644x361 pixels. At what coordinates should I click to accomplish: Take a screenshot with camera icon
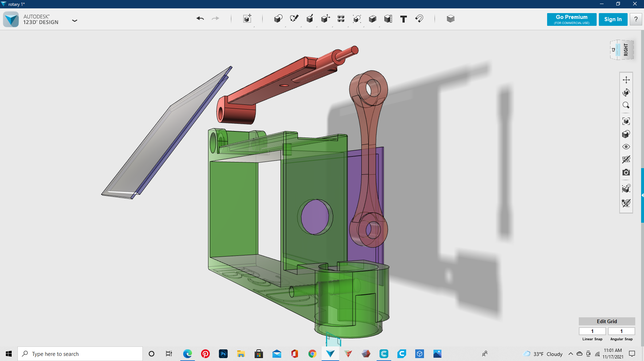[x=626, y=172]
